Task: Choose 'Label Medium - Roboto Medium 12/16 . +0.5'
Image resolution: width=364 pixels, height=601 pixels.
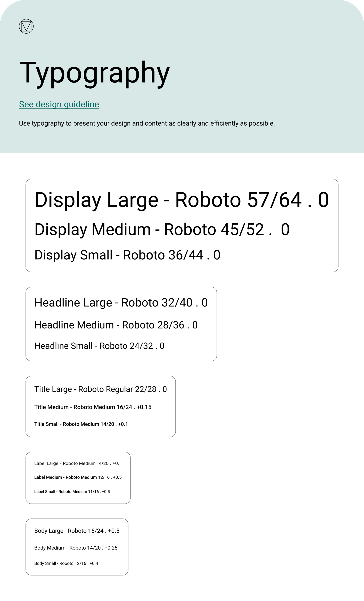Action: [78, 477]
